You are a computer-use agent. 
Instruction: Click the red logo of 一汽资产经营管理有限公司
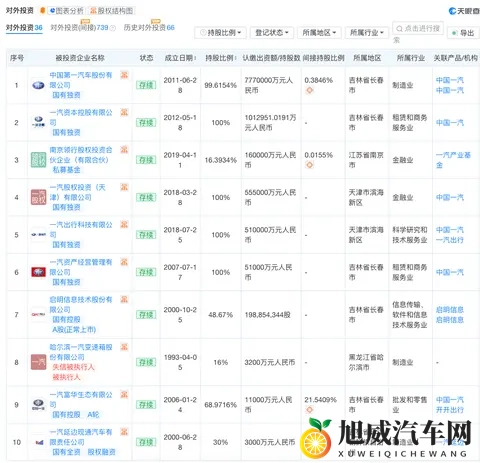pos(38,272)
